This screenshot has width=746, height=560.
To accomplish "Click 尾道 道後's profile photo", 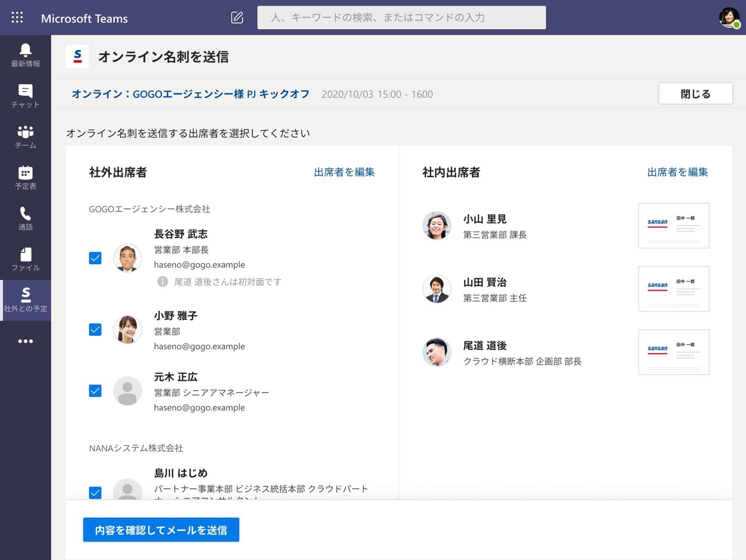I will 437,352.
